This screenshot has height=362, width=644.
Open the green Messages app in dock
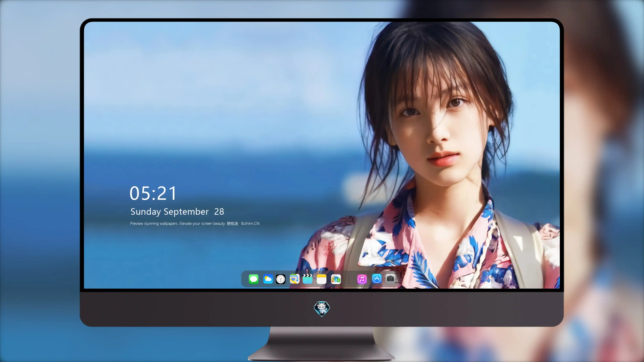[x=254, y=279]
